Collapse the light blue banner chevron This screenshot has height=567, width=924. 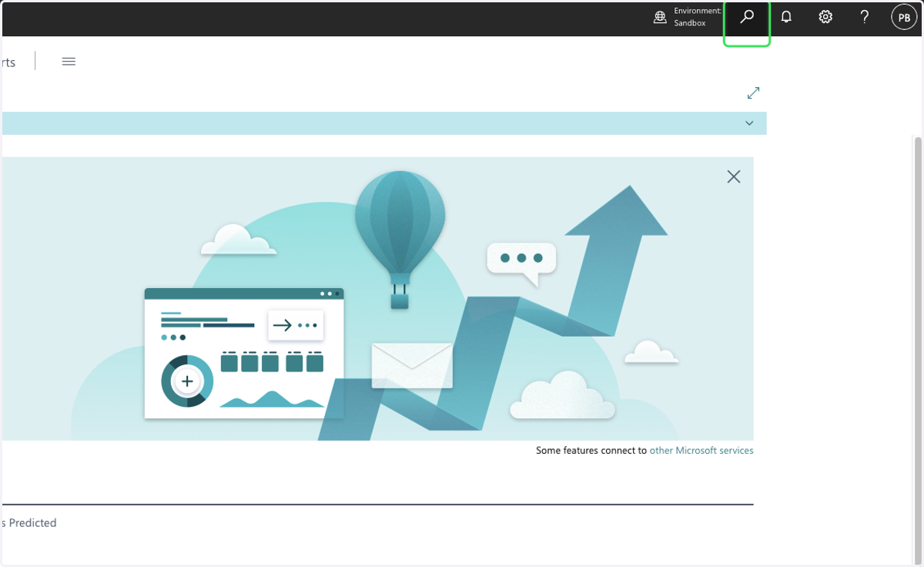tap(749, 123)
